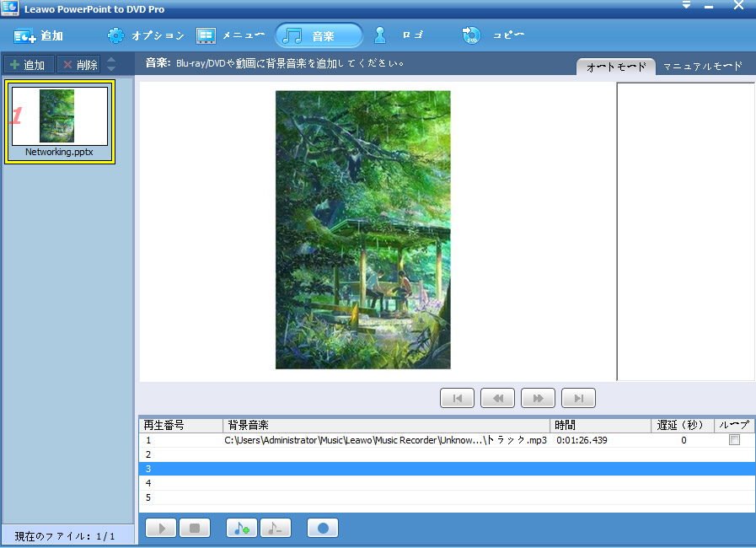Remove music with the note-minus icon

click(x=276, y=528)
